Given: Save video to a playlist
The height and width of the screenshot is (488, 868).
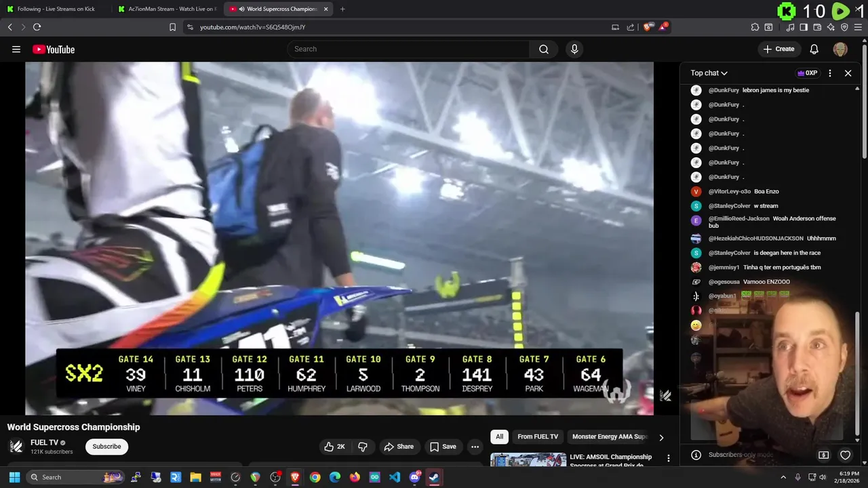Looking at the screenshot, I should 443,447.
